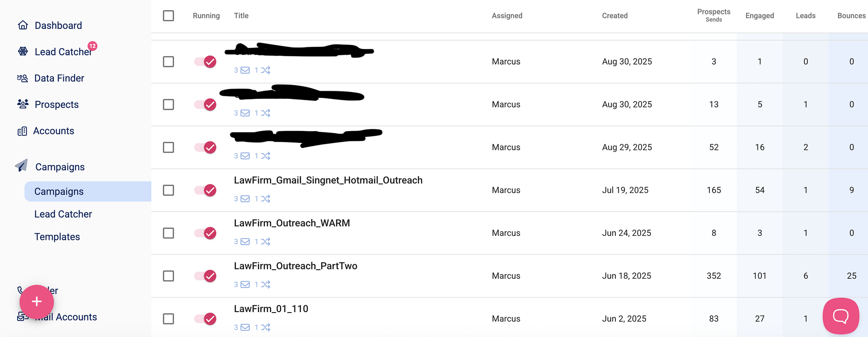Select Lead Catcher submenu under Campaigns
The width and height of the screenshot is (868, 337).
[x=63, y=214]
